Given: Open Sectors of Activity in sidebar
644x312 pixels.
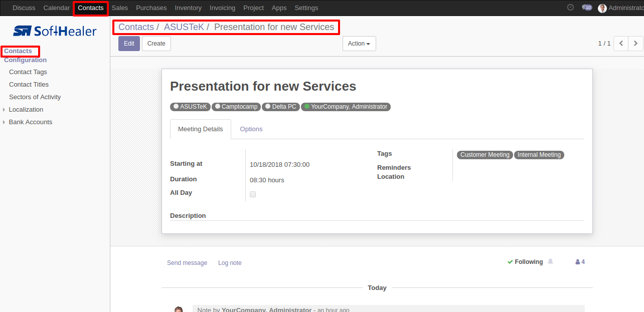Looking at the screenshot, I should [35, 97].
